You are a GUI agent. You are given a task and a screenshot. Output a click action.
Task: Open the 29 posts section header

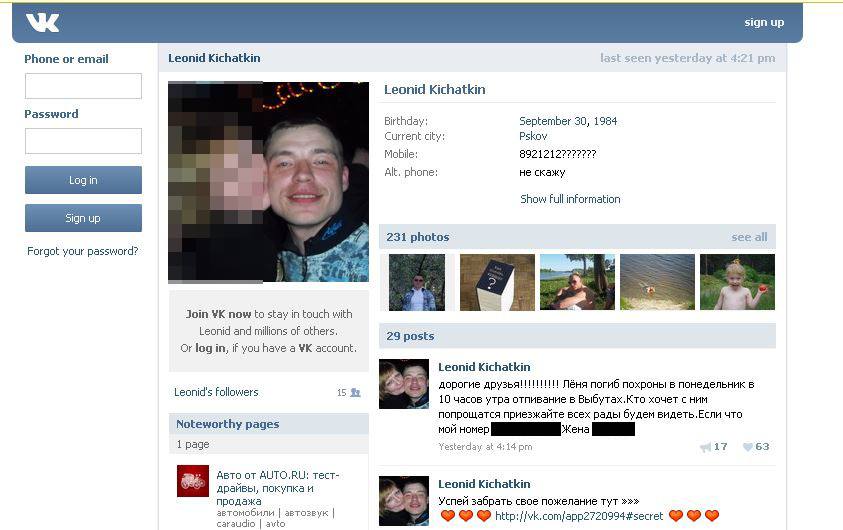point(410,336)
